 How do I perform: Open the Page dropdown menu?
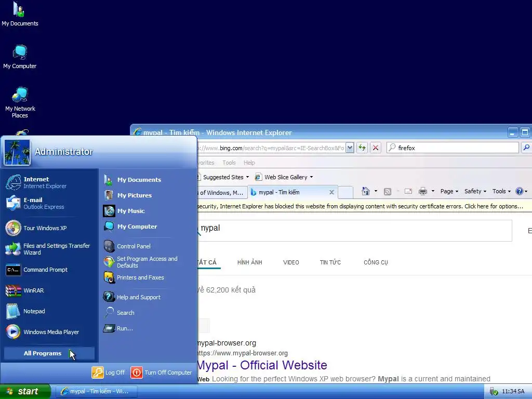coord(449,191)
